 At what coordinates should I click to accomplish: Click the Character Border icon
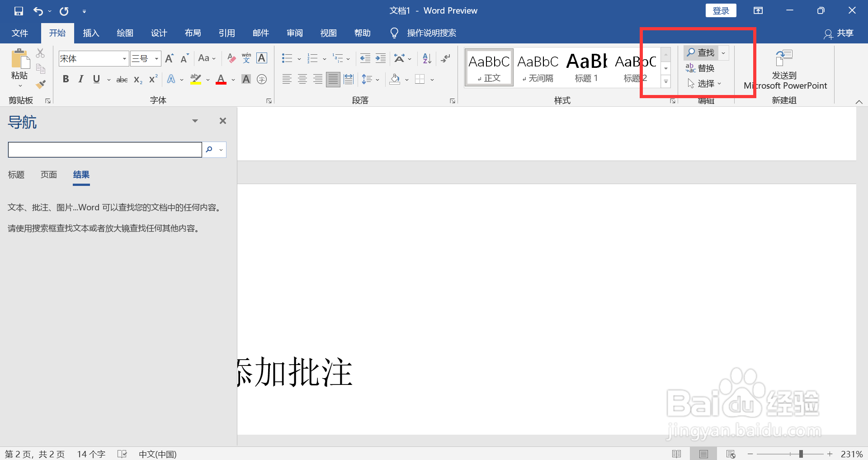tap(262, 58)
